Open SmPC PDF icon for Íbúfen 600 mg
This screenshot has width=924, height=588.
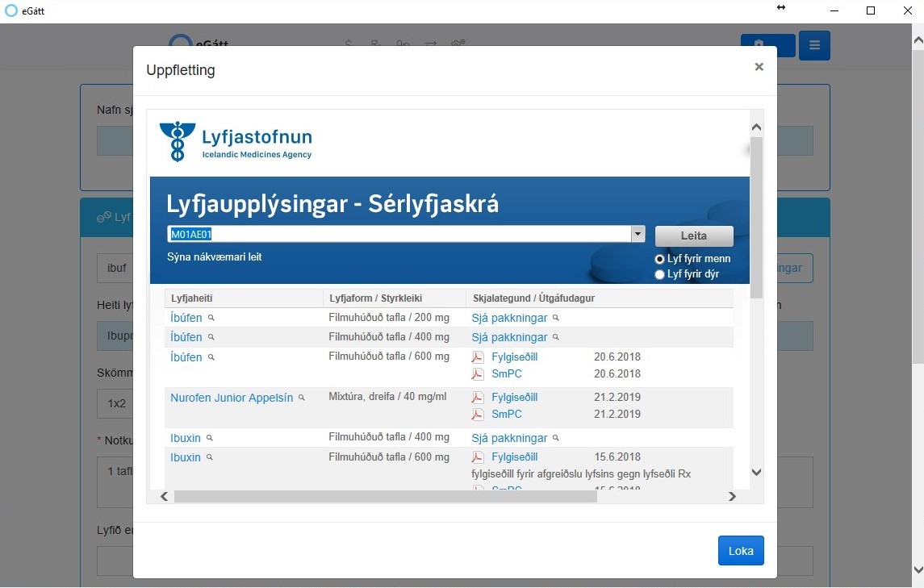pos(478,374)
